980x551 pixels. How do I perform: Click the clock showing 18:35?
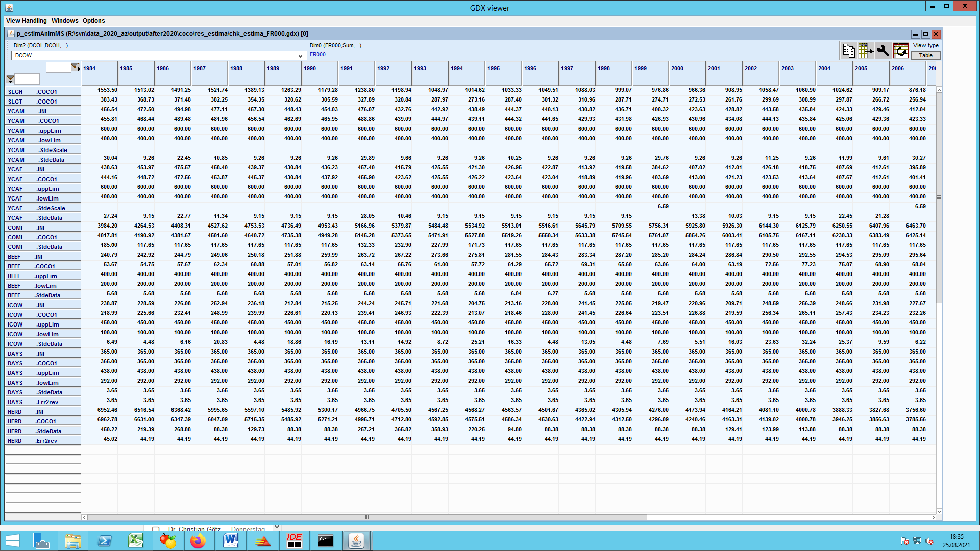pyautogui.click(x=957, y=537)
